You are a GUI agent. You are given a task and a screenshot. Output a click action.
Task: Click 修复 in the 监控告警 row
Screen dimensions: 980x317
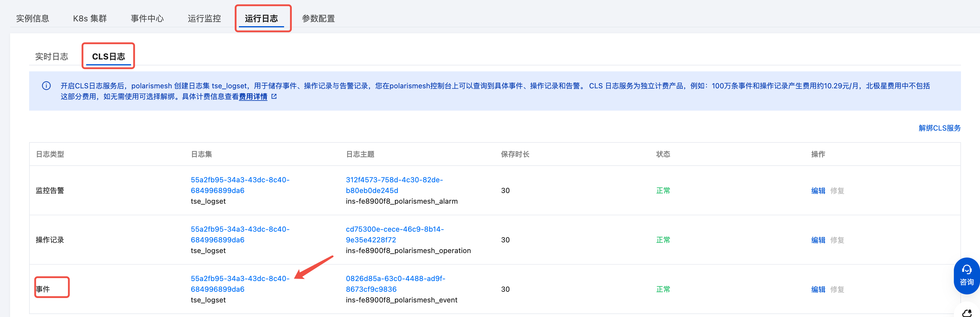pos(837,190)
